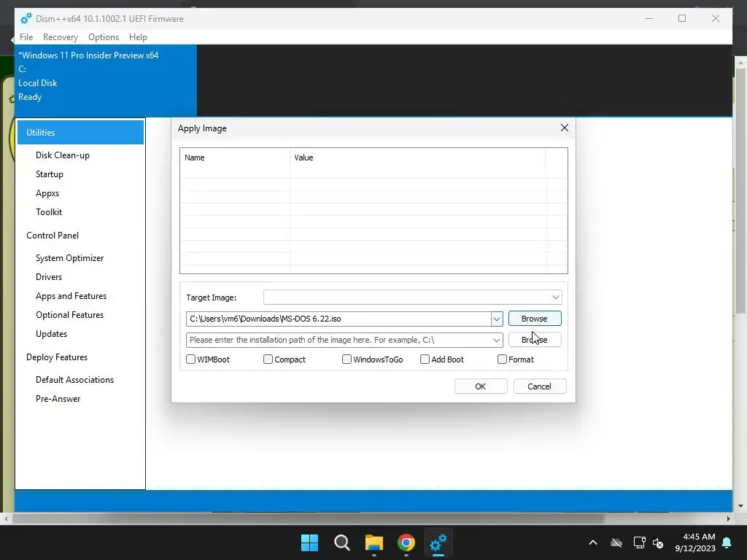Viewport: 747px width, 560px height.
Task: Open the Drivers section
Action: [49, 277]
